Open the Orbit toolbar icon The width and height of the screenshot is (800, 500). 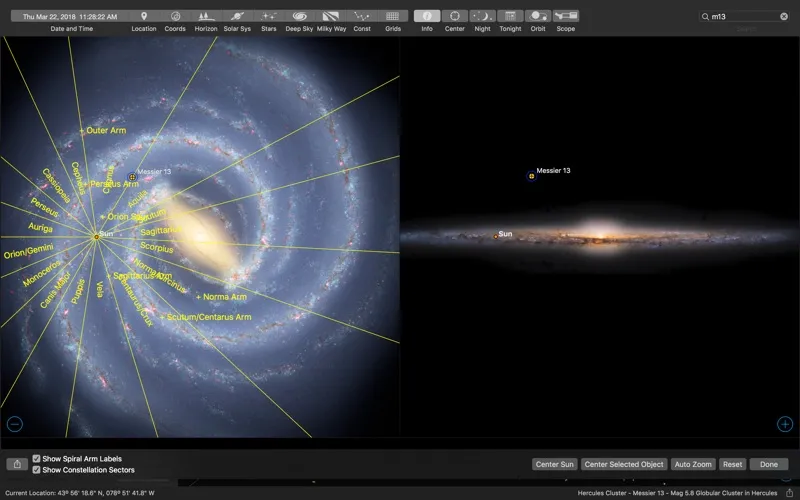click(x=538, y=17)
